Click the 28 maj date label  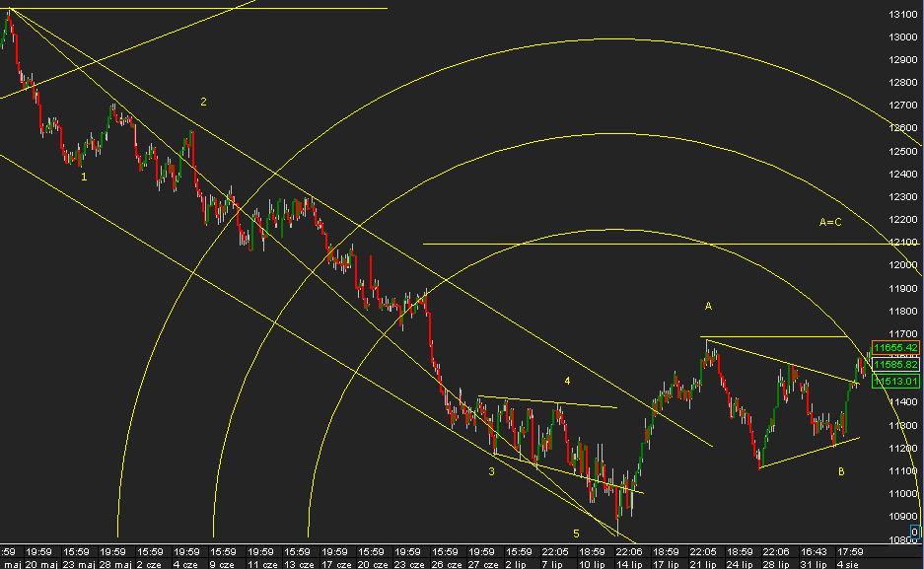115,564
